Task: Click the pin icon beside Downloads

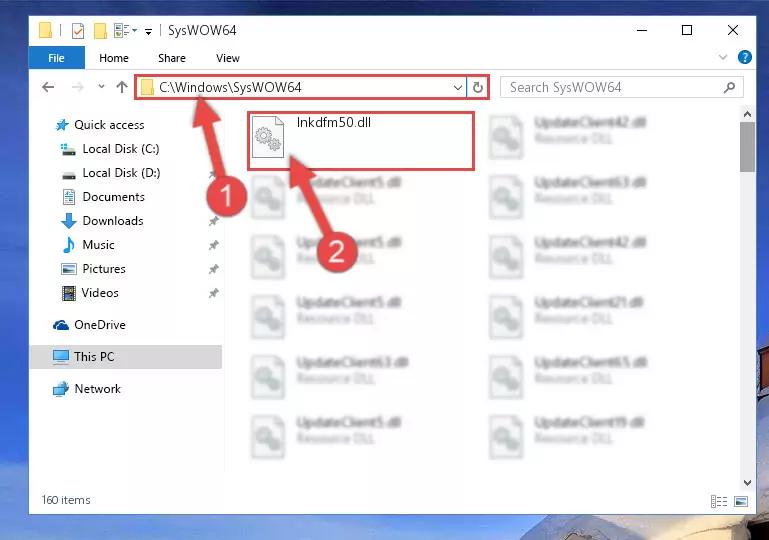Action: [x=213, y=221]
